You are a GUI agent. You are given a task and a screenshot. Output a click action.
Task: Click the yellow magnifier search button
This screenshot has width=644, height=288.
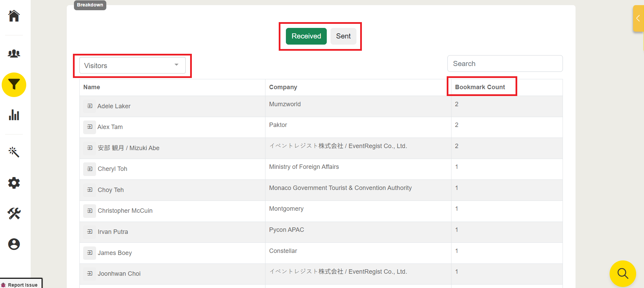tap(623, 273)
